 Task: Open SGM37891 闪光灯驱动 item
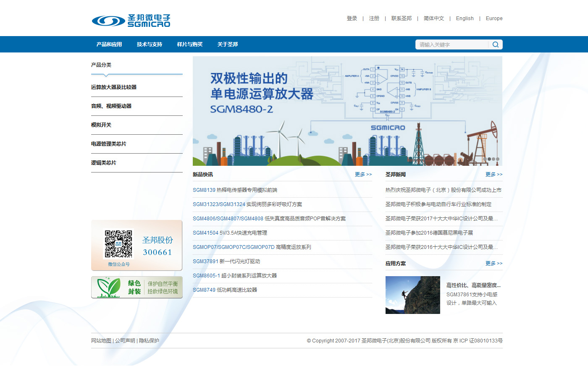click(x=226, y=261)
